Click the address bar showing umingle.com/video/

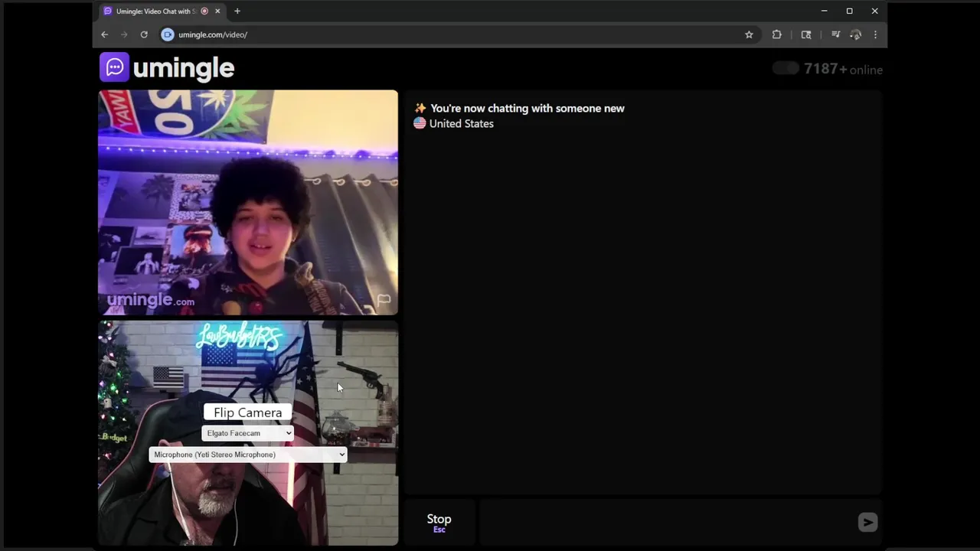pyautogui.click(x=459, y=34)
